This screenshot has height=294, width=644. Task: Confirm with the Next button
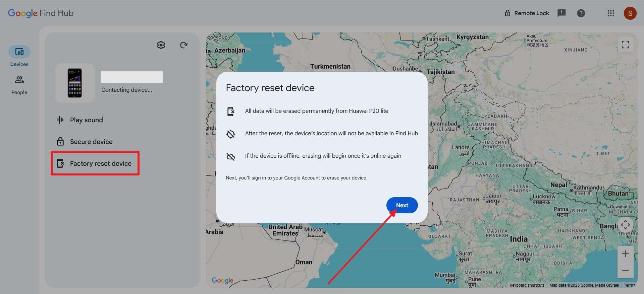pos(402,205)
